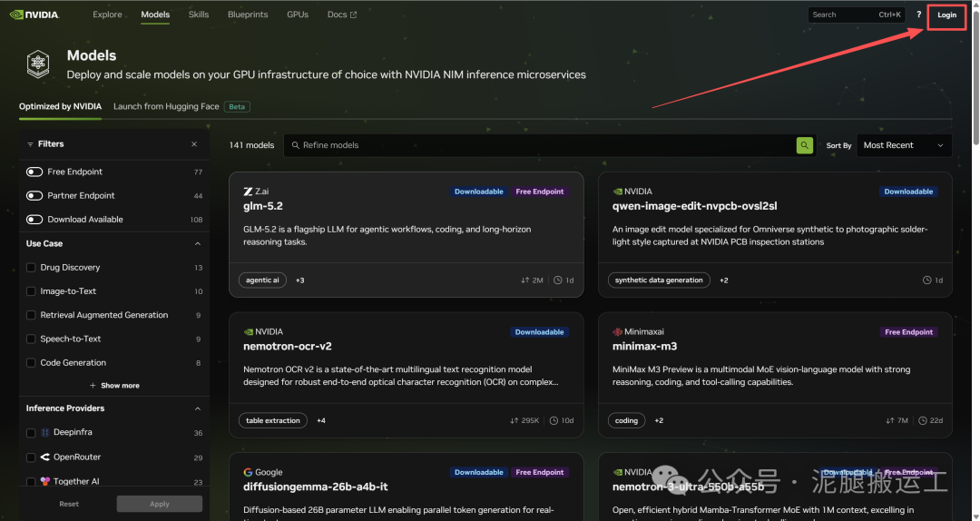Click the synthetic data generation tag
The image size is (980, 521).
[659, 280]
